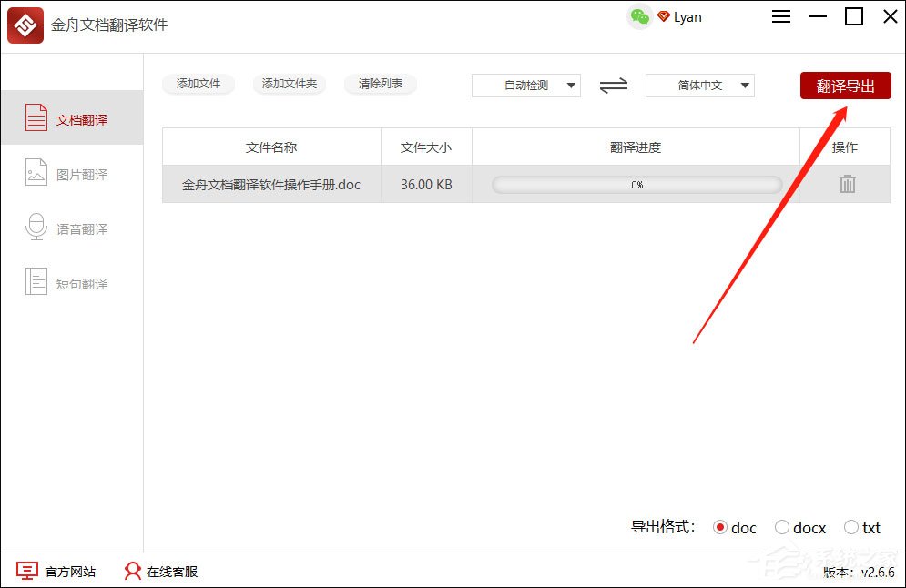The height and width of the screenshot is (588, 906).
Task: Select doc as the export format
Action: pos(722,527)
